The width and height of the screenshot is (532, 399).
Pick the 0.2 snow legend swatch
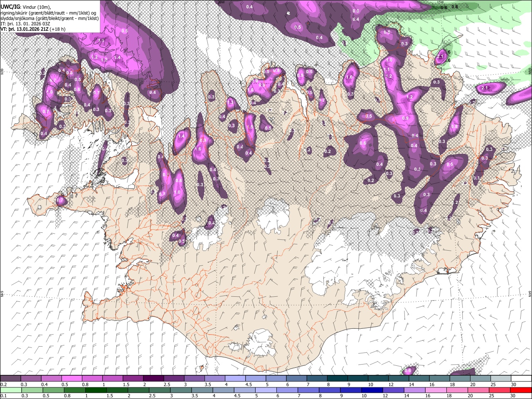10,378
